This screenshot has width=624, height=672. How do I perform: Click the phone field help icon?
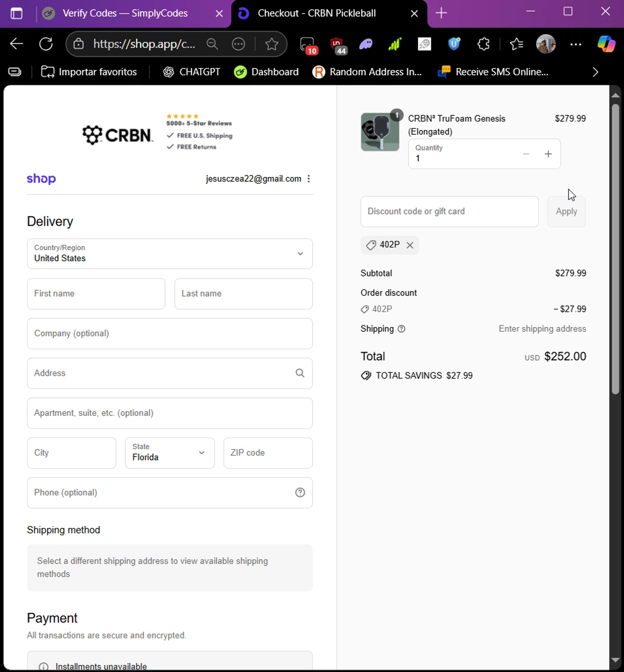click(300, 492)
